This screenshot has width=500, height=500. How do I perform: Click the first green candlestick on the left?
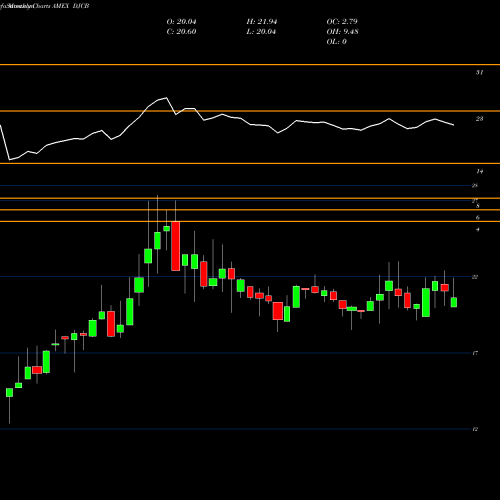(9, 393)
